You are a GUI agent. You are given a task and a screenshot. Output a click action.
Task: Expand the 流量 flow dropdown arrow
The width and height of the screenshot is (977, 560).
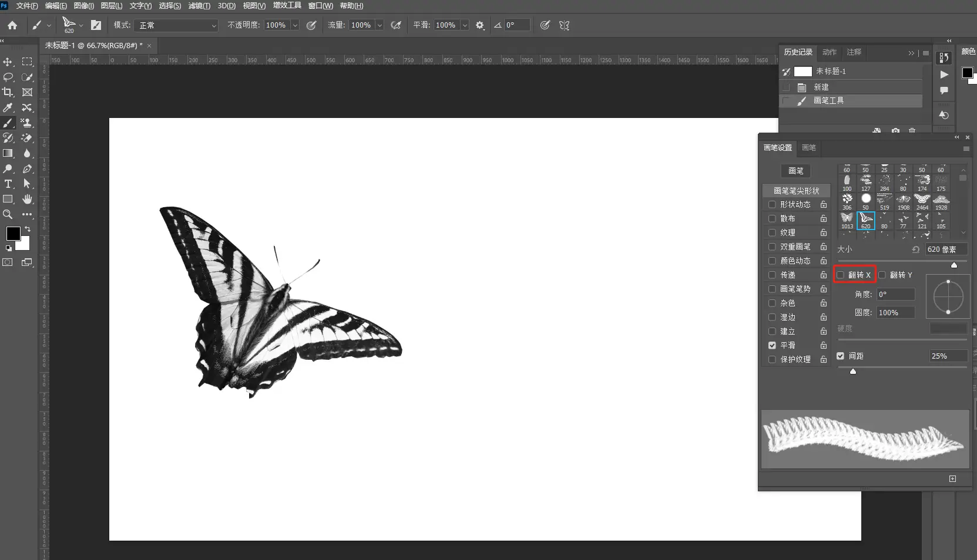[x=380, y=25]
